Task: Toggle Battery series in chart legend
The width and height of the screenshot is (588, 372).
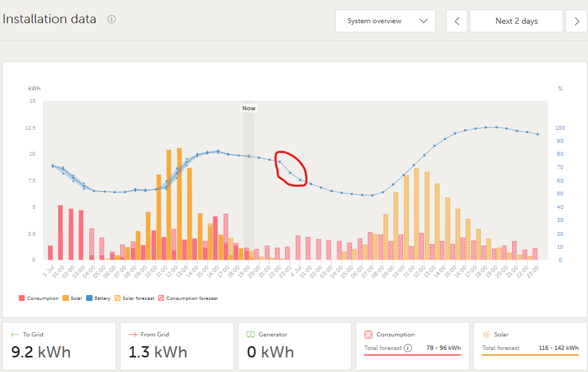Action: [x=98, y=298]
